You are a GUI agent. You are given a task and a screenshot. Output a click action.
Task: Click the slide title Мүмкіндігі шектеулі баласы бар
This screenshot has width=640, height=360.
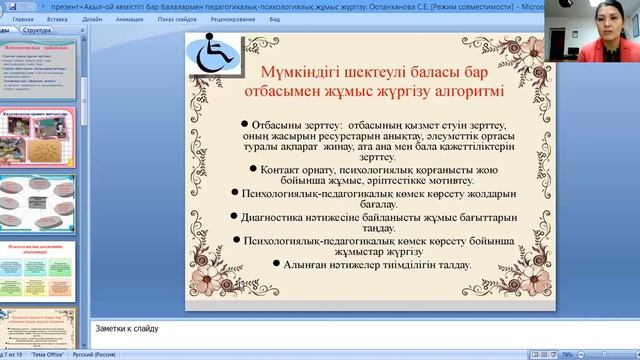click(x=374, y=82)
